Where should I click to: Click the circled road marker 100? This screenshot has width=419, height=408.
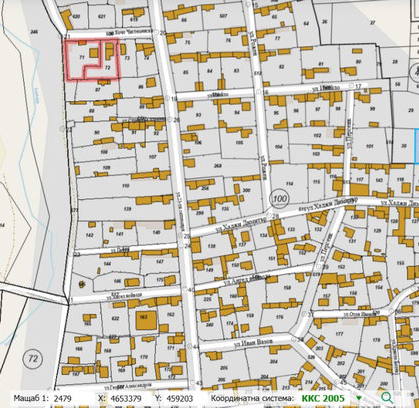click(x=279, y=199)
